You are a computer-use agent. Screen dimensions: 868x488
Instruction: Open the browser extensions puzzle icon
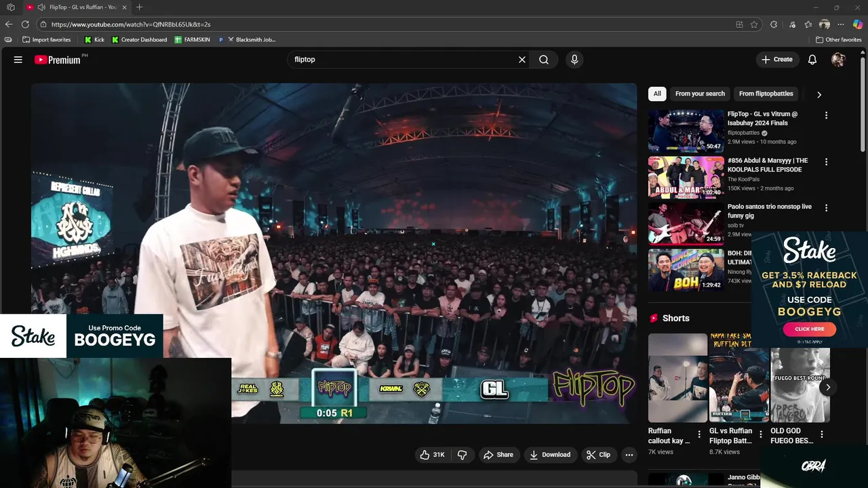point(774,24)
